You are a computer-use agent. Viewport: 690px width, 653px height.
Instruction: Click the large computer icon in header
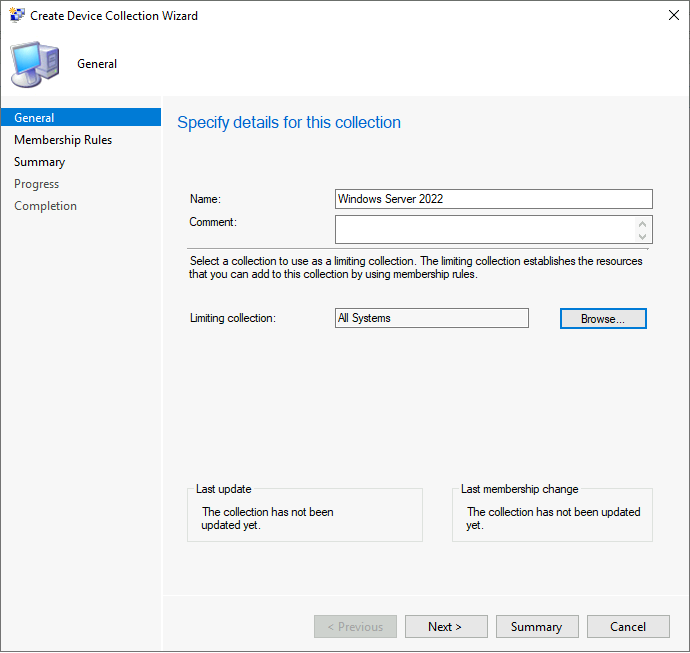coord(35,64)
